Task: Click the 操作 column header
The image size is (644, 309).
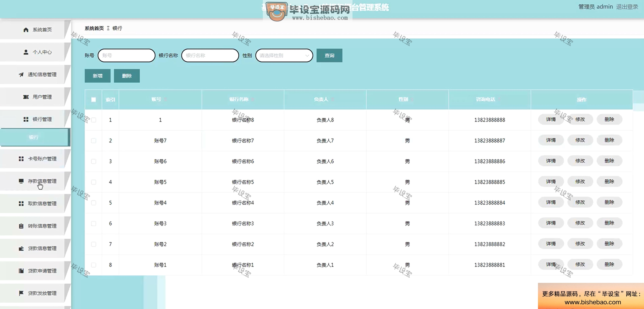Action: click(582, 100)
